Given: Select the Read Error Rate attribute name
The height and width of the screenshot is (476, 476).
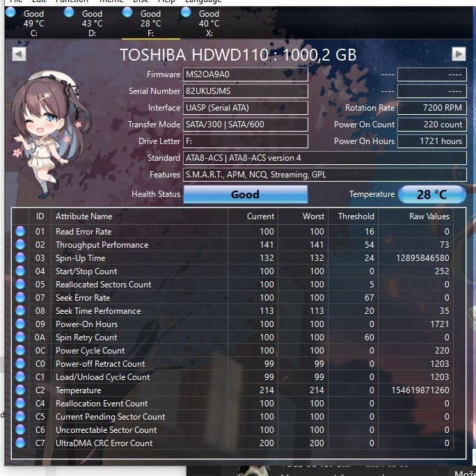Looking at the screenshot, I should coord(84,232).
